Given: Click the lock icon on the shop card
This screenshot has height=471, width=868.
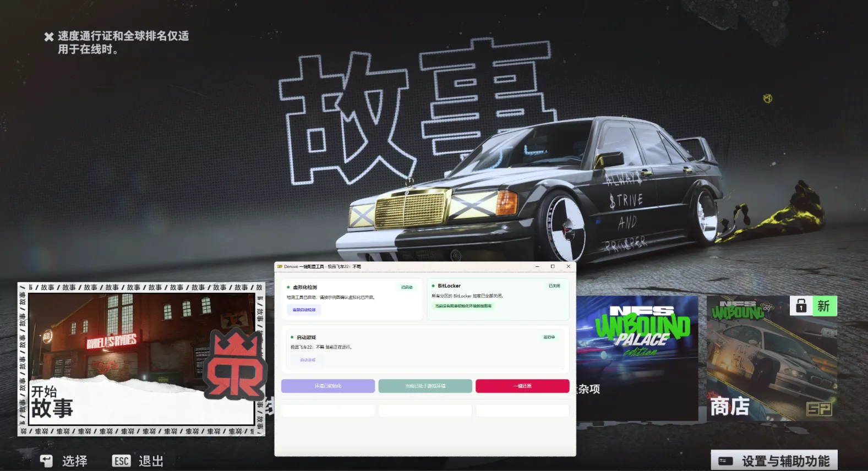Looking at the screenshot, I should coord(801,306).
